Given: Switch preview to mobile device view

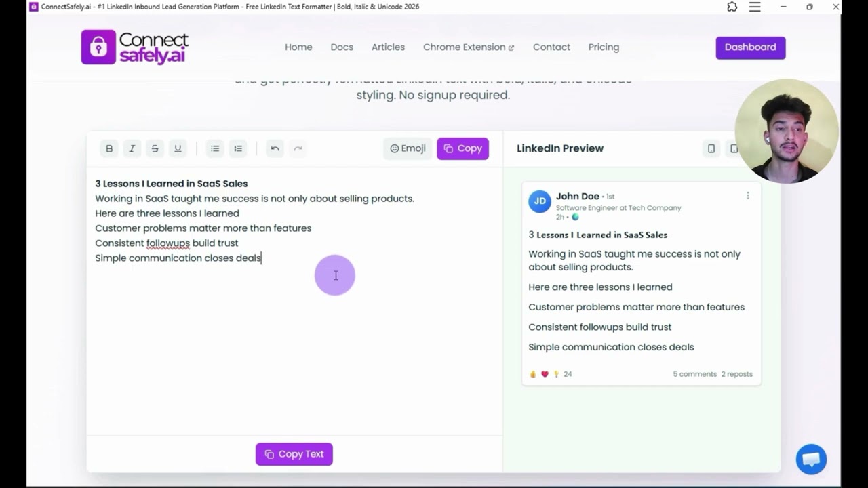Looking at the screenshot, I should 711,148.
